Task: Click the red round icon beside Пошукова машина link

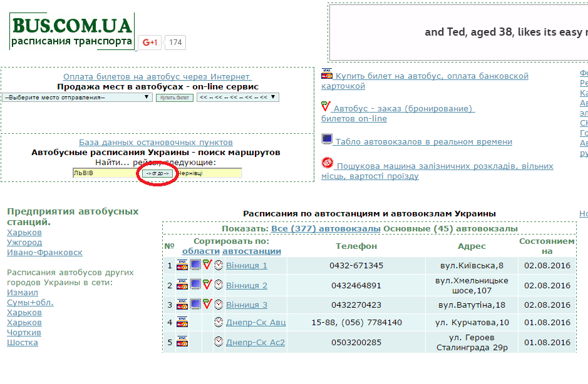Action: point(328,163)
